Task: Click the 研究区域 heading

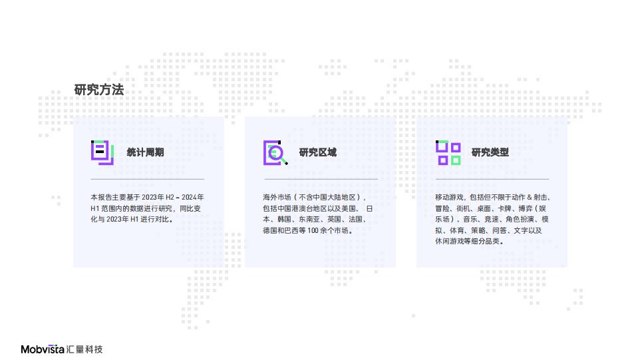Action: coord(318,152)
